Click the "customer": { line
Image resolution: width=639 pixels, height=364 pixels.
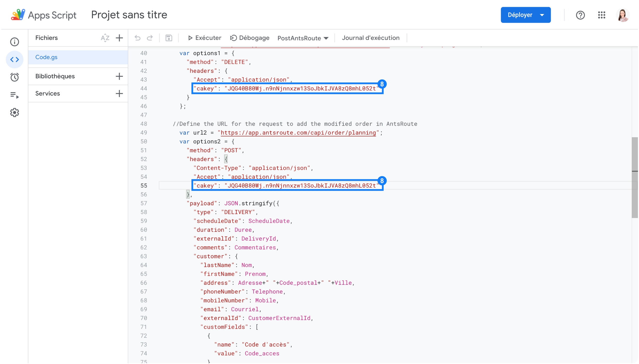click(x=215, y=256)
